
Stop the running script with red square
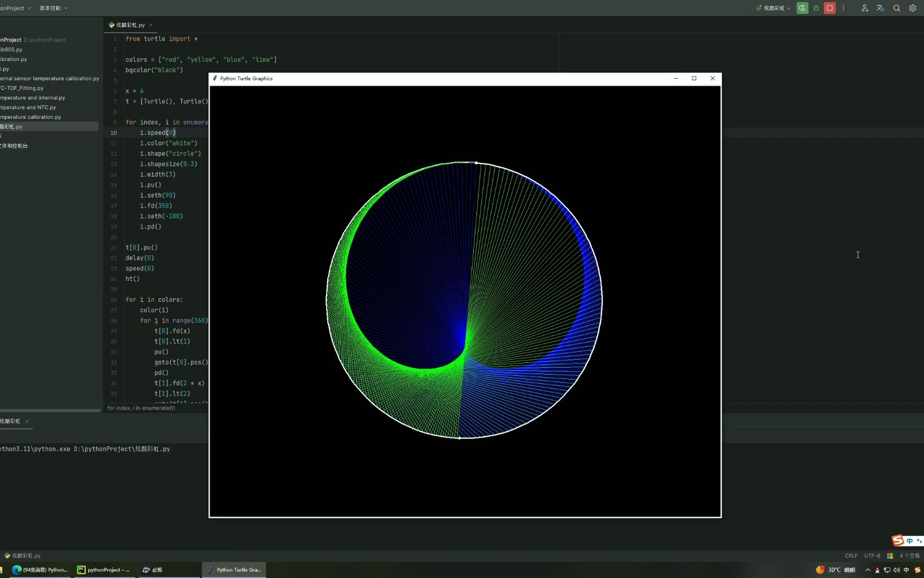[830, 8]
